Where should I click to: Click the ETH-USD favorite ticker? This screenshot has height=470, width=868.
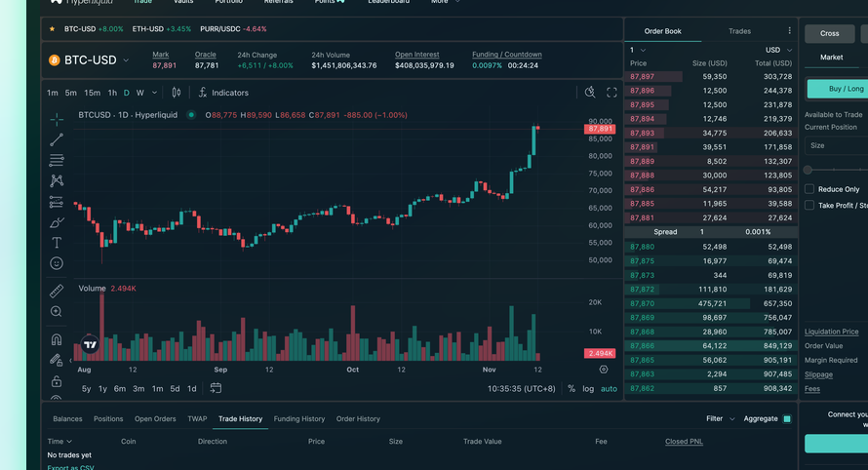(x=161, y=29)
